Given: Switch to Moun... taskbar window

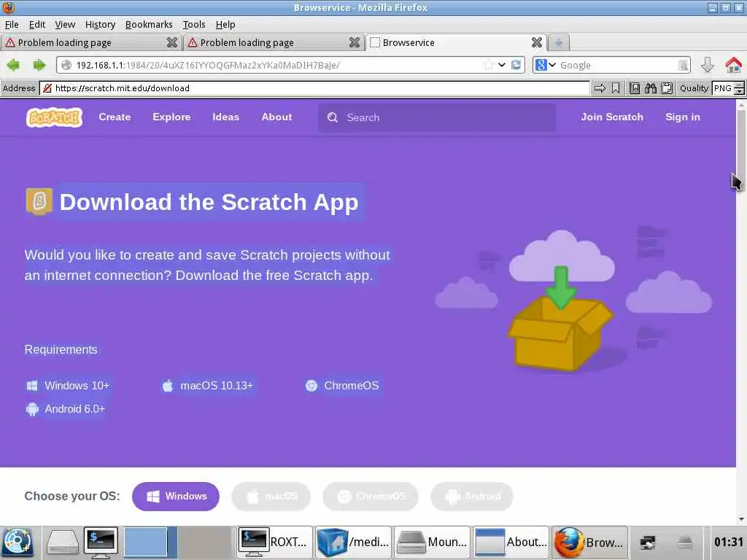Looking at the screenshot, I should tap(432, 542).
